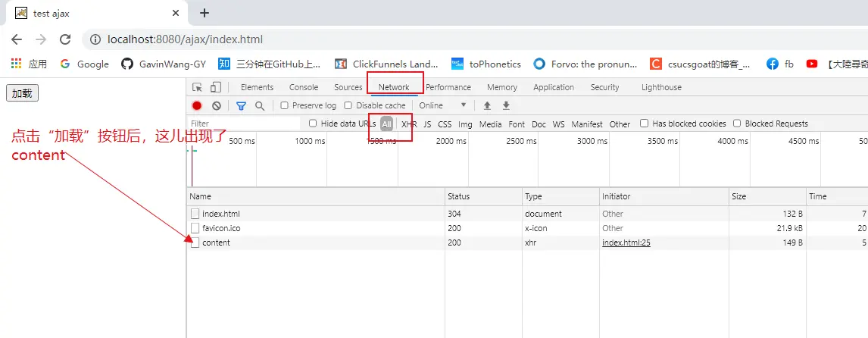Select the content request row
Viewport: 868px width, 338px height.
tap(216, 243)
